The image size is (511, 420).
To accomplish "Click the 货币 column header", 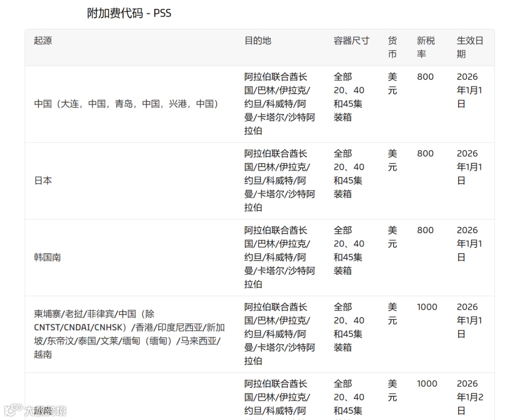I will [x=392, y=47].
